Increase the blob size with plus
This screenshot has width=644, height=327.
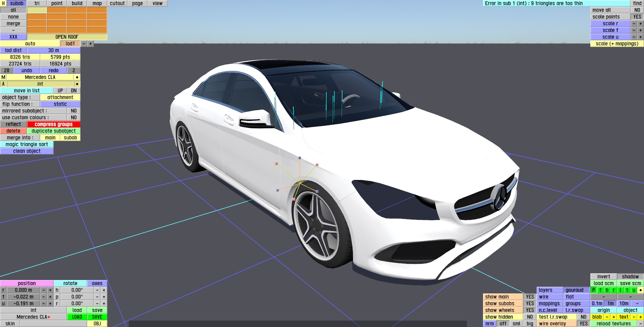coord(614,317)
